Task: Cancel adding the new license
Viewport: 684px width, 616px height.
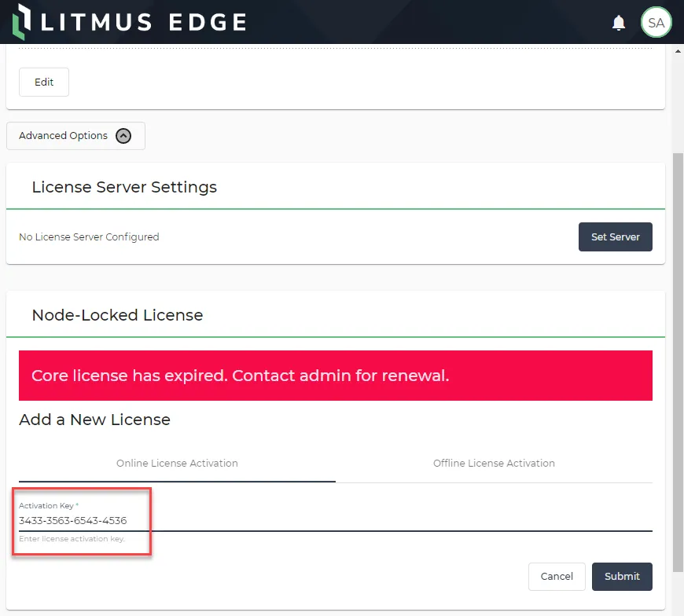Action: point(557,577)
